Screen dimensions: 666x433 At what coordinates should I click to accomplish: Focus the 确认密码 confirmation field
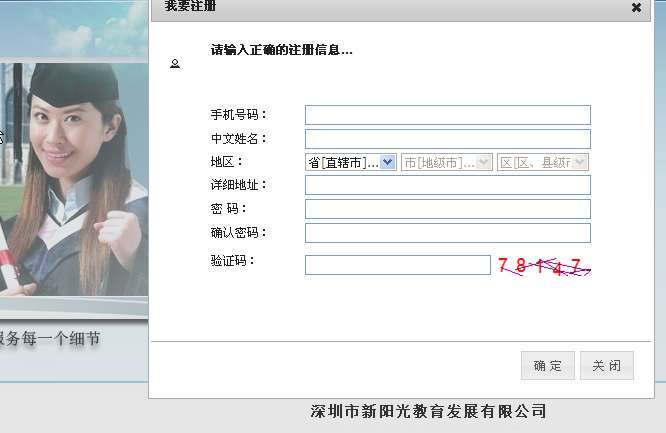pos(447,233)
